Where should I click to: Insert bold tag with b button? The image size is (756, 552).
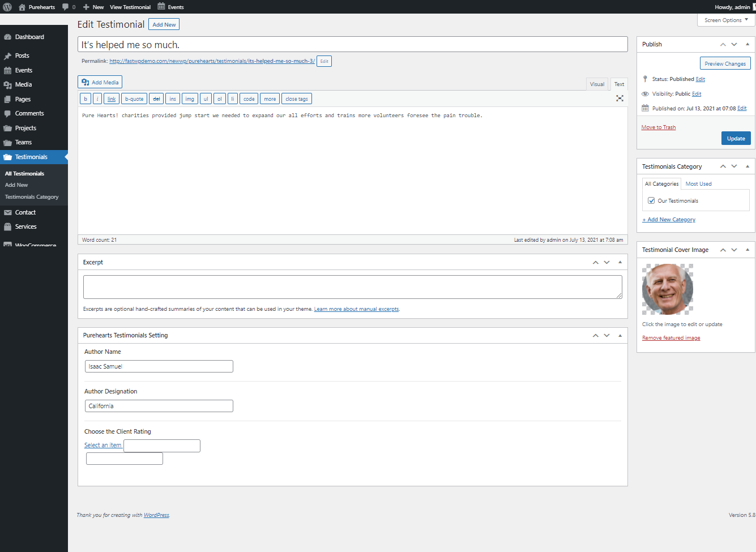pos(86,99)
